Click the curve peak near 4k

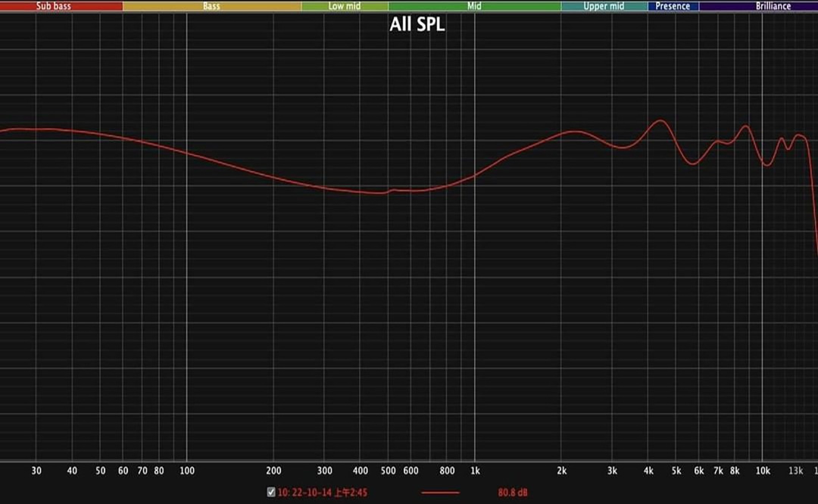659,121
